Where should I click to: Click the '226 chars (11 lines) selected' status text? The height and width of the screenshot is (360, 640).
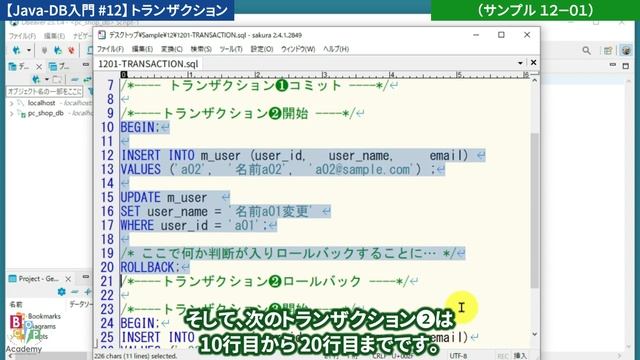[x=136, y=356]
